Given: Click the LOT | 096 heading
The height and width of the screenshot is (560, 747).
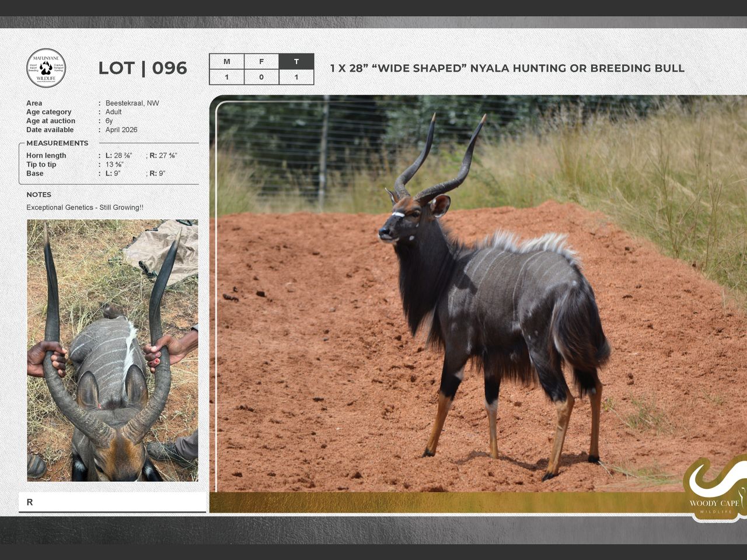Looking at the screenshot, I should tap(142, 68).
